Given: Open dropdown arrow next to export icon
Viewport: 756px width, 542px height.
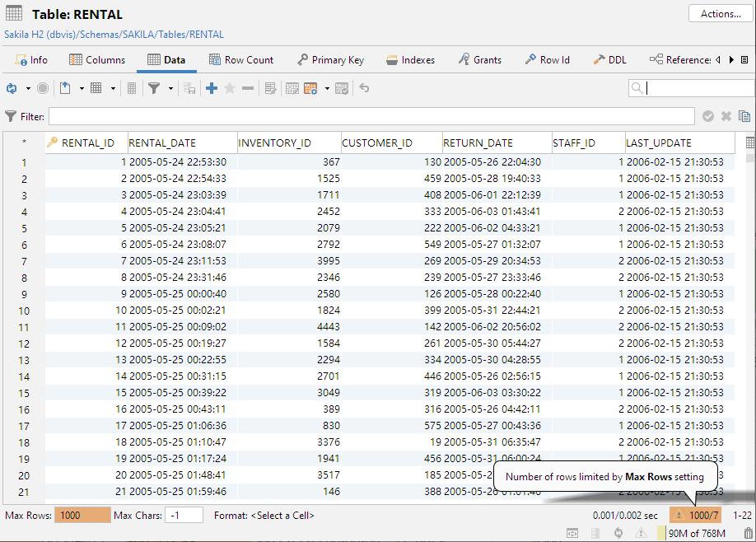Looking at the screenshot, I should coord(81,88).
